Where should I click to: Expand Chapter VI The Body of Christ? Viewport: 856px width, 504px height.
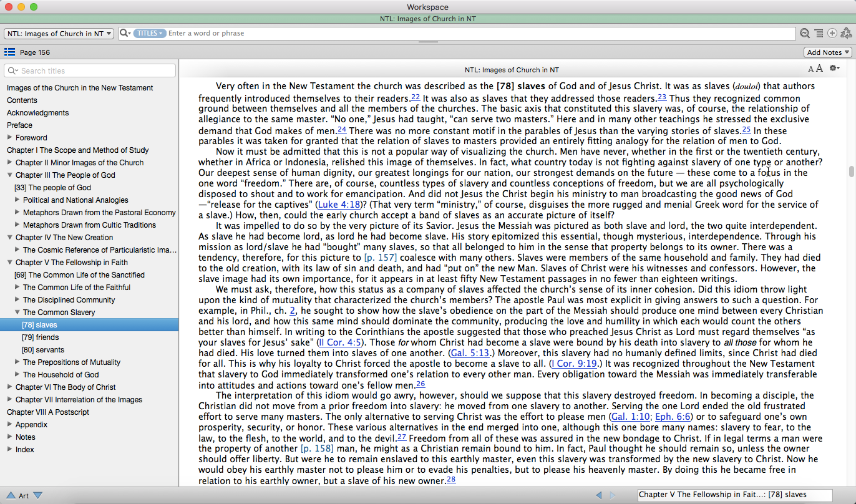pos(10,387)
